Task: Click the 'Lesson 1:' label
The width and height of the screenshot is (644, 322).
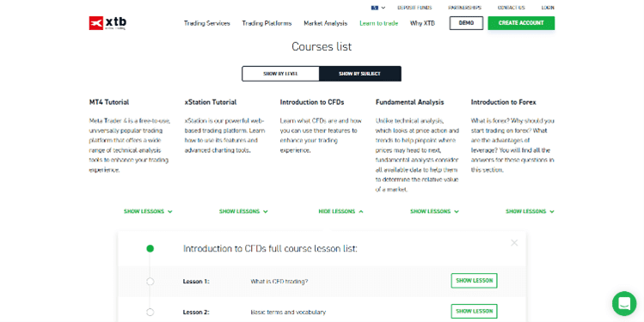Action: (x=196, y=282)
